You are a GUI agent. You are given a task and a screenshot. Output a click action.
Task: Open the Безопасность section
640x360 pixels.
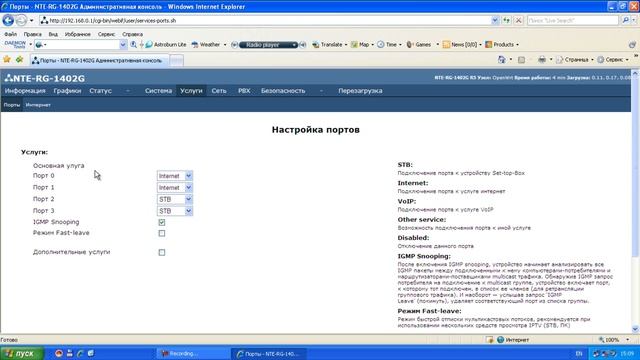283,91
